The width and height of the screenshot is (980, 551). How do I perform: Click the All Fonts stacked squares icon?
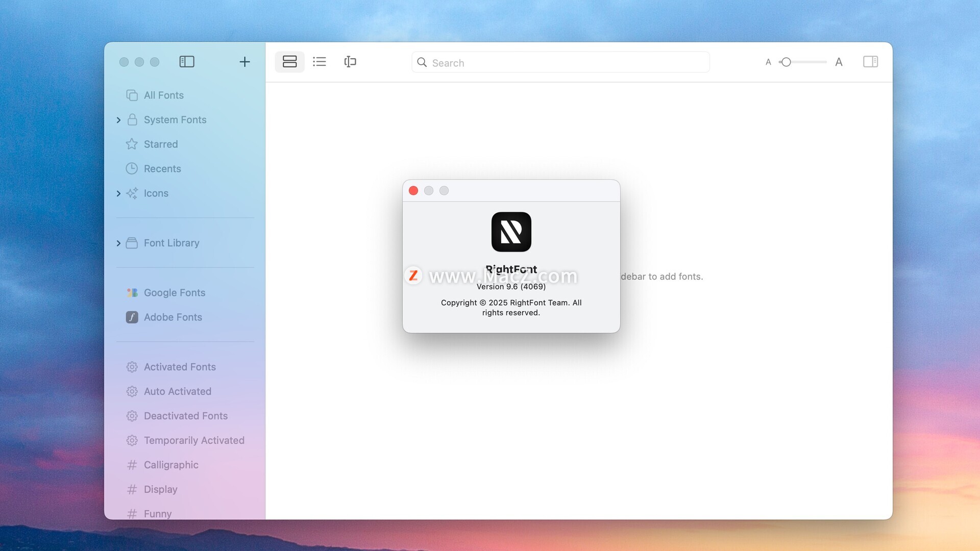[132, 95]
